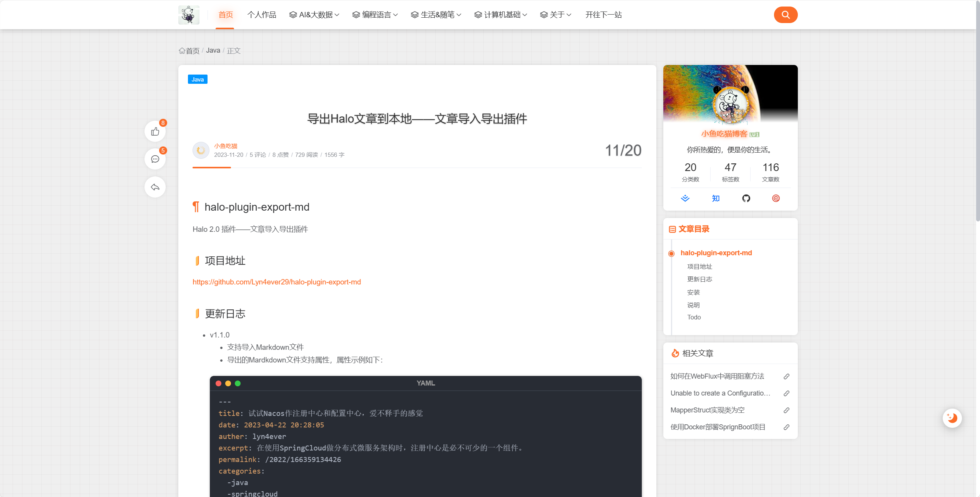Expand the 编程语言 dropdown menu
The image size is (980, 497).
(375, 15)
